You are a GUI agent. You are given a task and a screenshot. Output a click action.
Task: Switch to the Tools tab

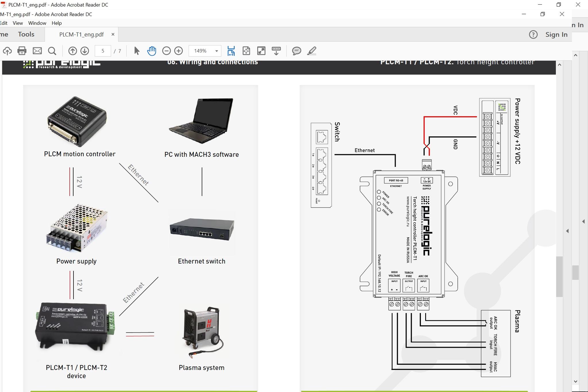(x=26, y=34)
